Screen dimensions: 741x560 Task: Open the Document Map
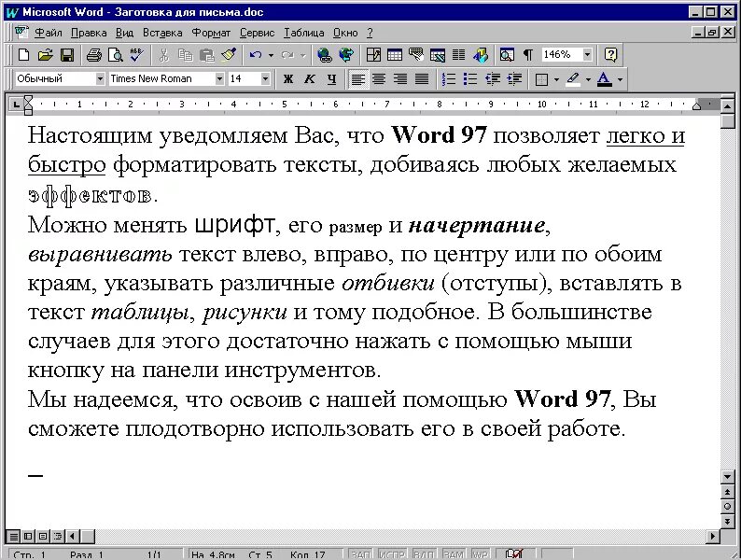(507, 55)
